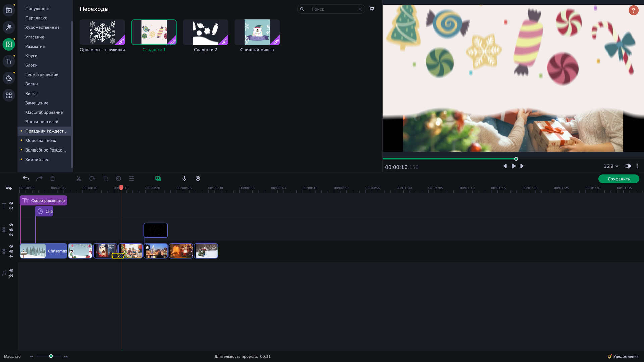Click the shopping cart store icon
The image size is (644, 362).
[x=371, y=9]
